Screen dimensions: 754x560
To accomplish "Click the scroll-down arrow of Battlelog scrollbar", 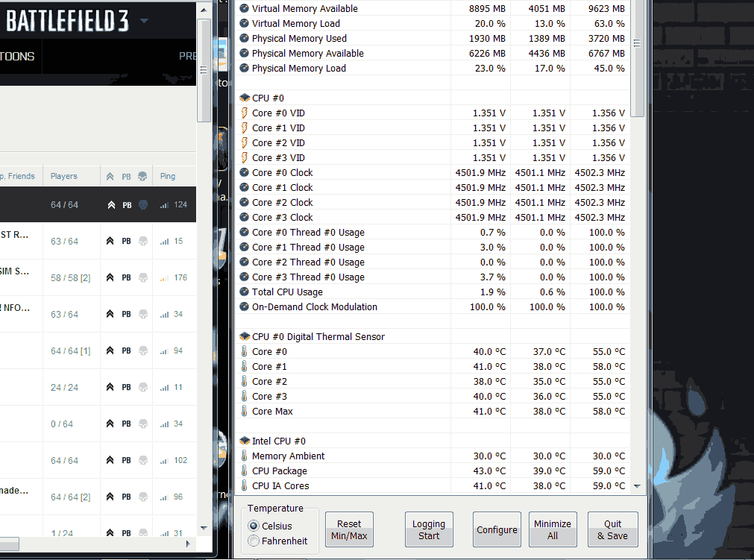I will [x=204, y=528].
